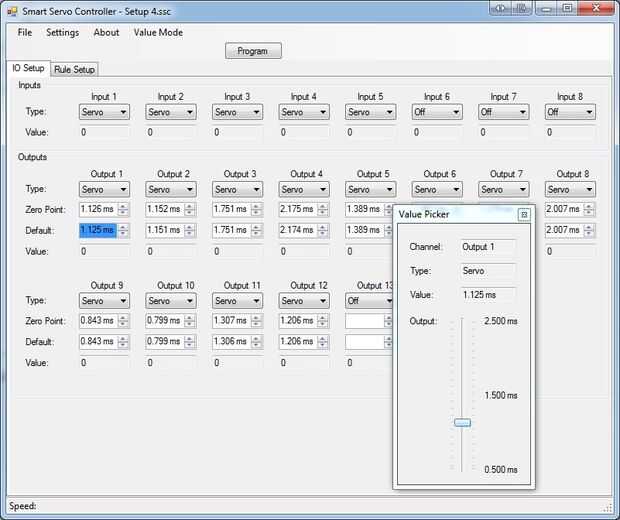The height and width of the screenshot is (520, 620).
Task: Click Value Picker Type field Servo
Action: (488, 271)
